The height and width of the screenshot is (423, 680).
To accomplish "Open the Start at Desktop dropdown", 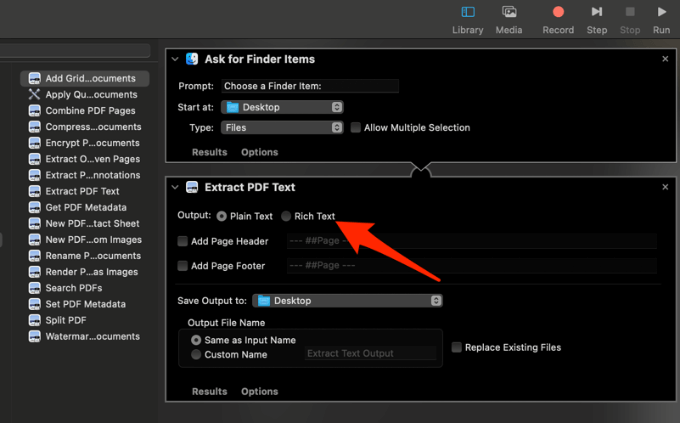I will (x=282, y=107).
